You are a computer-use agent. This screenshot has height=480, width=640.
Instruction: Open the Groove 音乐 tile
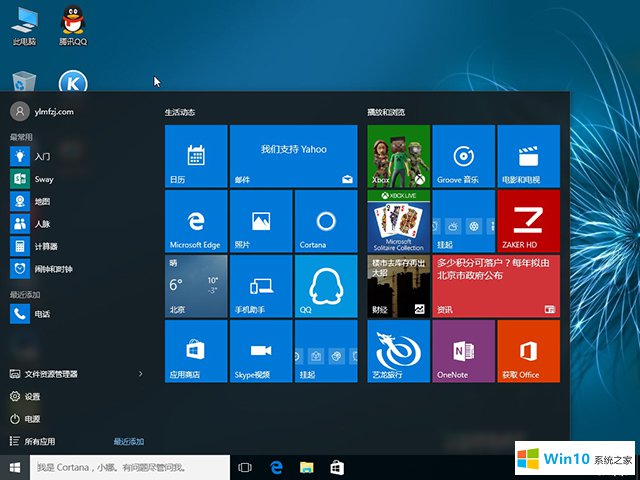point(462,156)
